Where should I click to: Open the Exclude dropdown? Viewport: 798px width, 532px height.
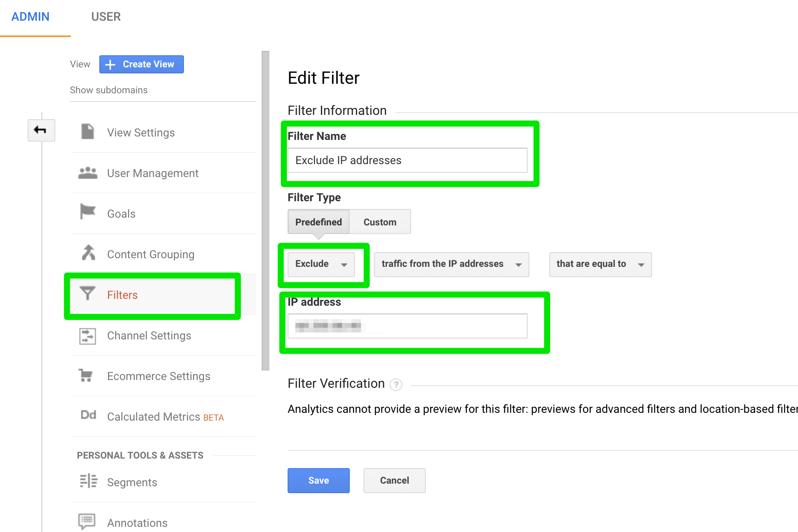coord(321,264)
